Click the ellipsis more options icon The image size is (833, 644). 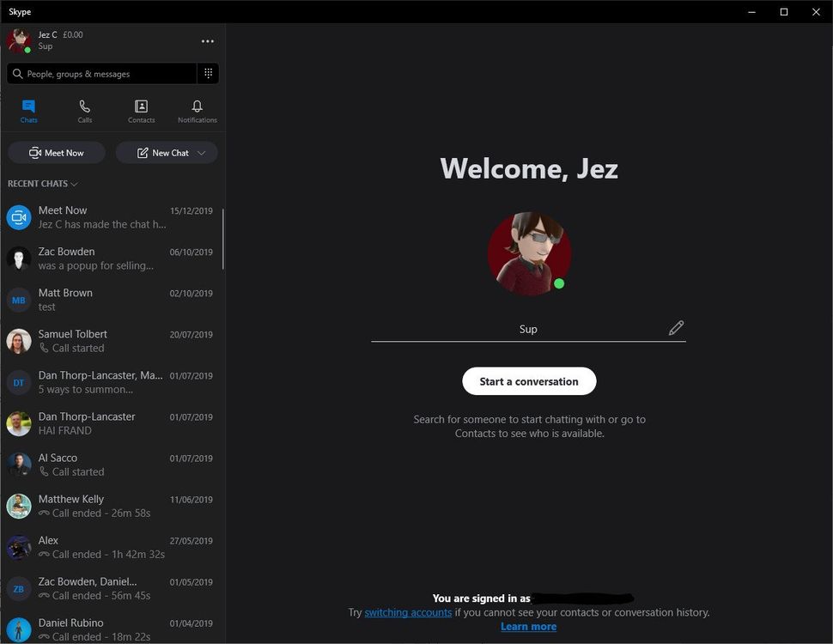point(207,40)
